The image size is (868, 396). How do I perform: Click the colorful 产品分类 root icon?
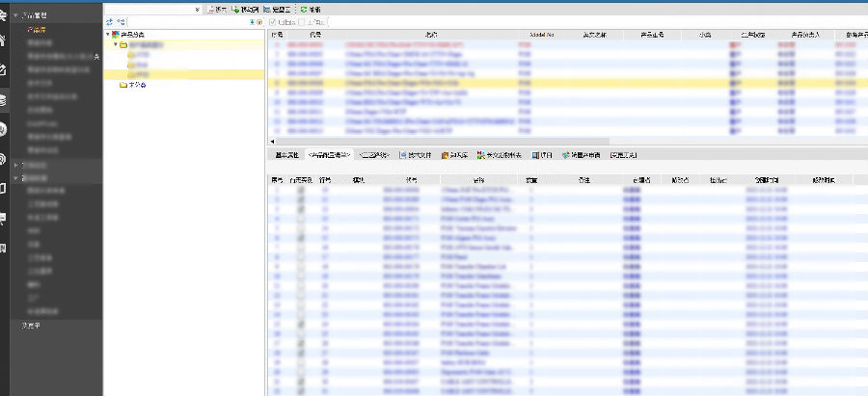tap(115, 35)
